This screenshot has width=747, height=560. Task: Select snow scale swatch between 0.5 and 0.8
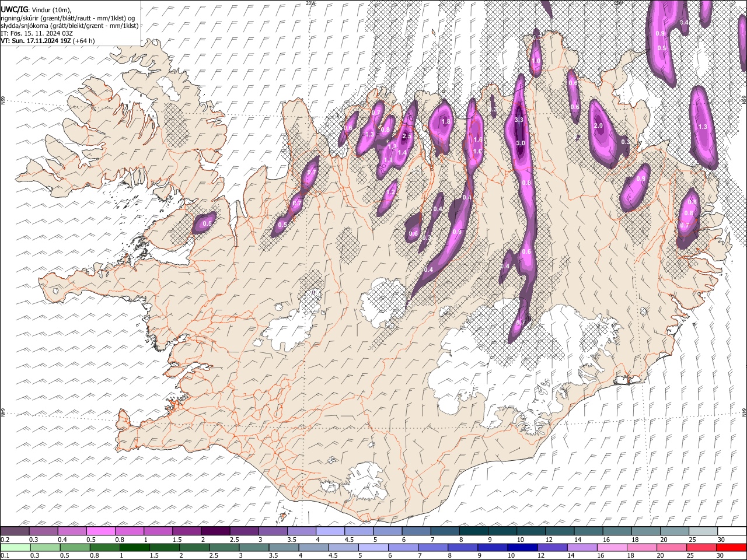tap(100, 531)
